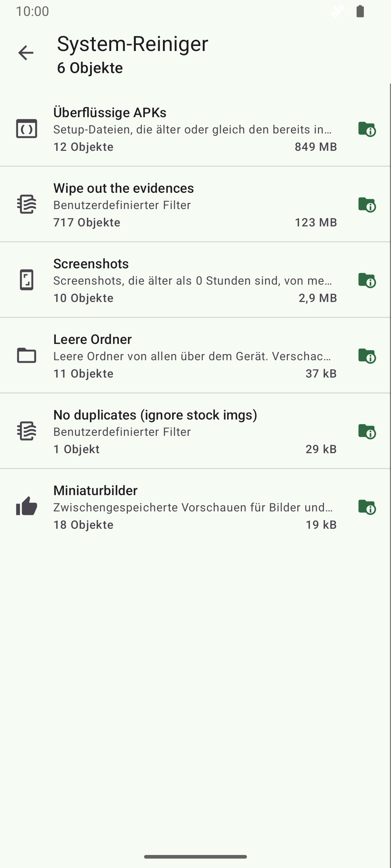Tap the back arrow button
Image resolution: width=391 pixels, height=868 pixels.
click(x=26, y=53)
